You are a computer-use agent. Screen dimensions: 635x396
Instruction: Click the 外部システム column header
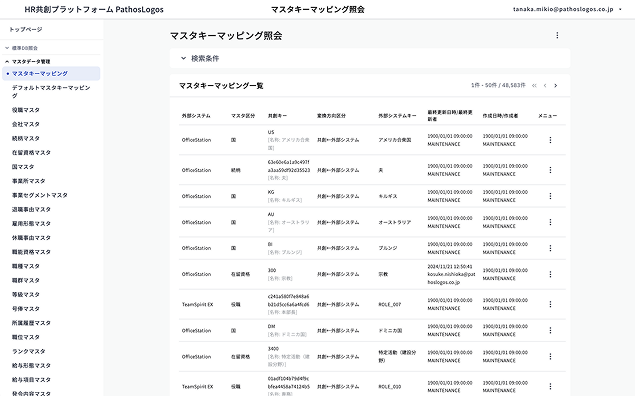(x=196, y=116)
